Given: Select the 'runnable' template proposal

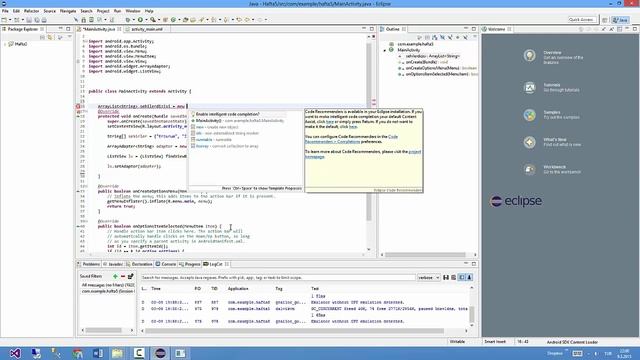Looking at the screenshot, I should 211,140.
